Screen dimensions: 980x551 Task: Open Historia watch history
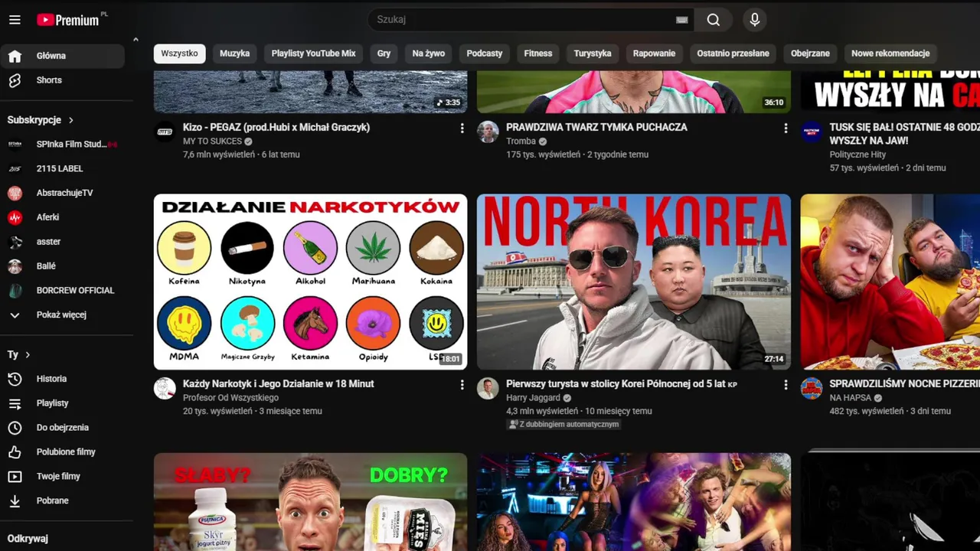point(63,379)
